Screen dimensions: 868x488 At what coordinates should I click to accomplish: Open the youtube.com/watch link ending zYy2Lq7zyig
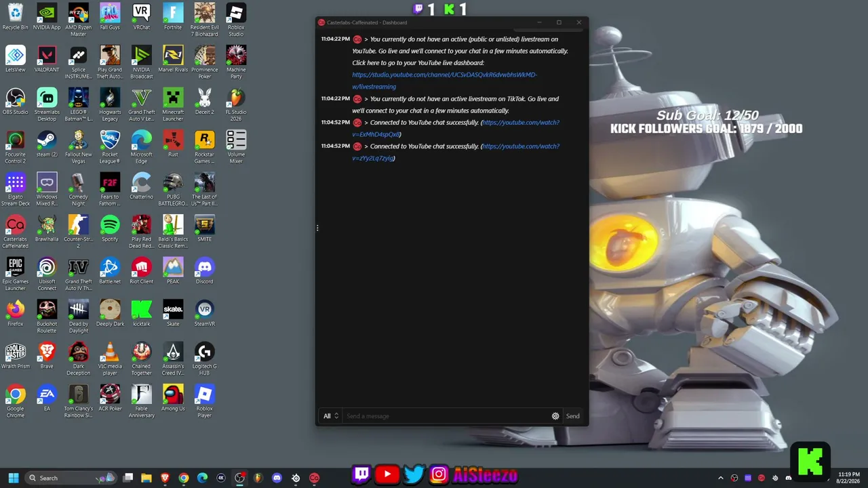pyautogui.click(x=456, y=152)
